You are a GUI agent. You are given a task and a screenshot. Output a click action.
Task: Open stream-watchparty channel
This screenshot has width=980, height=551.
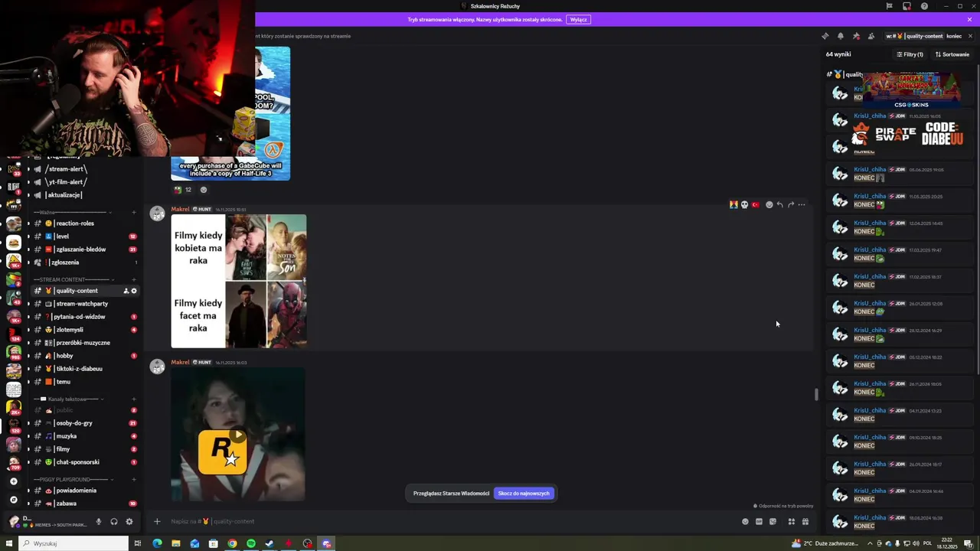point(86,304)
